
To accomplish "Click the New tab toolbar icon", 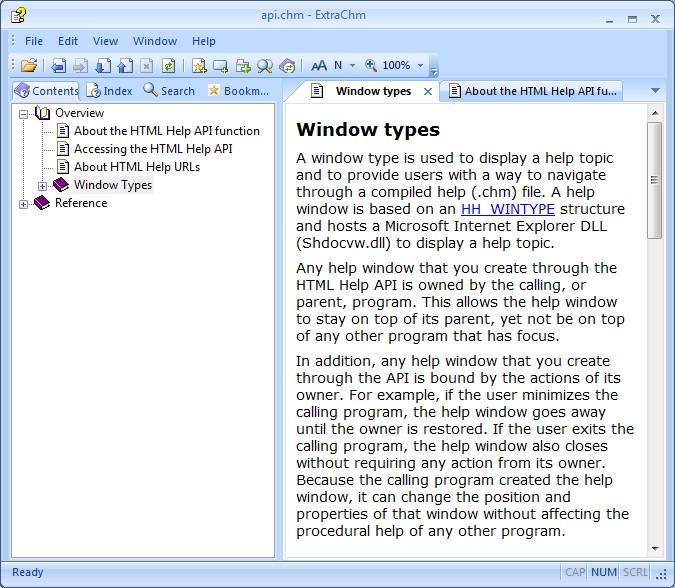I will coord(221,66).
